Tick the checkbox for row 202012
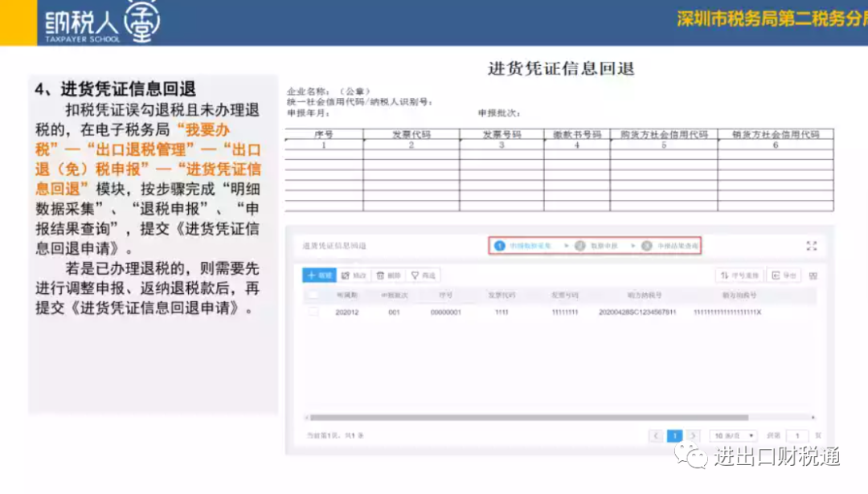 [313, 312]
